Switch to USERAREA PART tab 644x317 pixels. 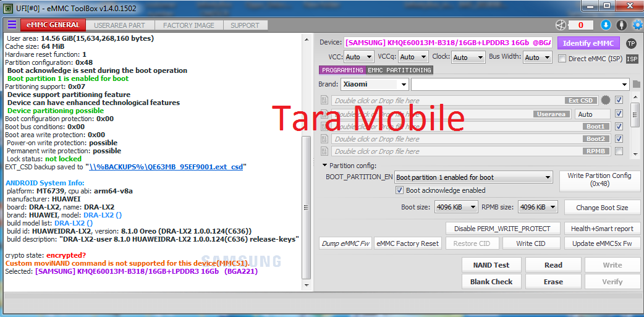coord(119,25)
